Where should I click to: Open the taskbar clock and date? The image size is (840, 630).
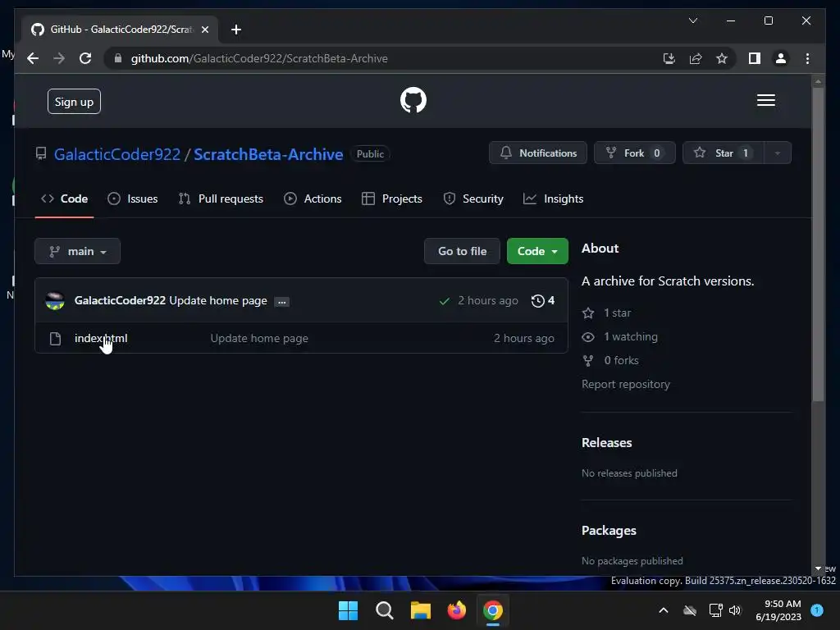(x=778, y=610)
